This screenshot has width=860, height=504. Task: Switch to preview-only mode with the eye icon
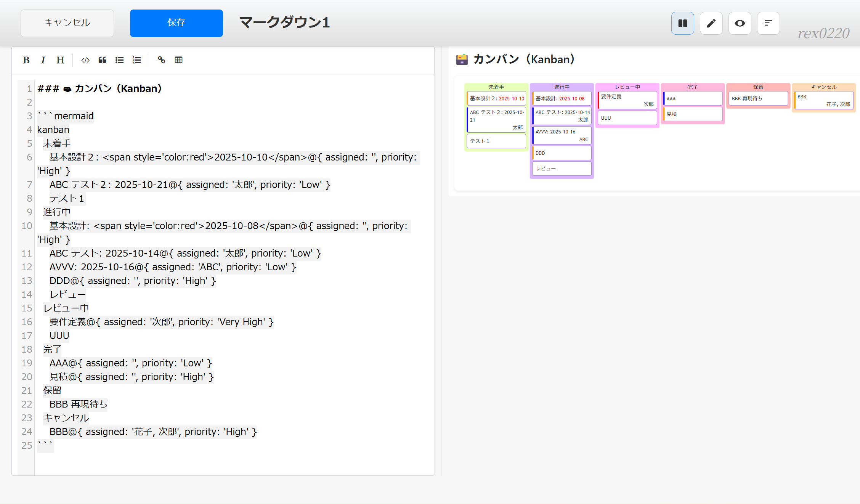pos(740,23)
